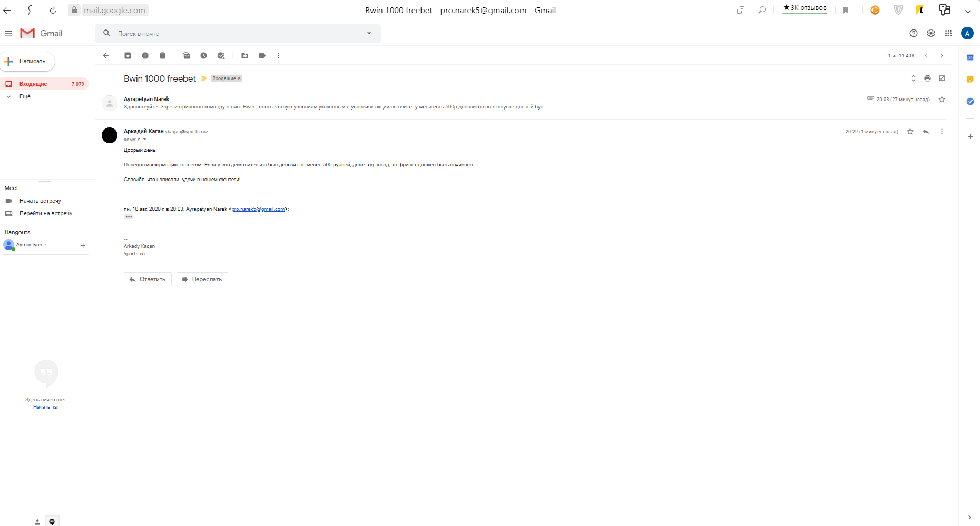Get add-ons with the plus icon
Screen dimensions: 980x526
(x=970, y=136)
